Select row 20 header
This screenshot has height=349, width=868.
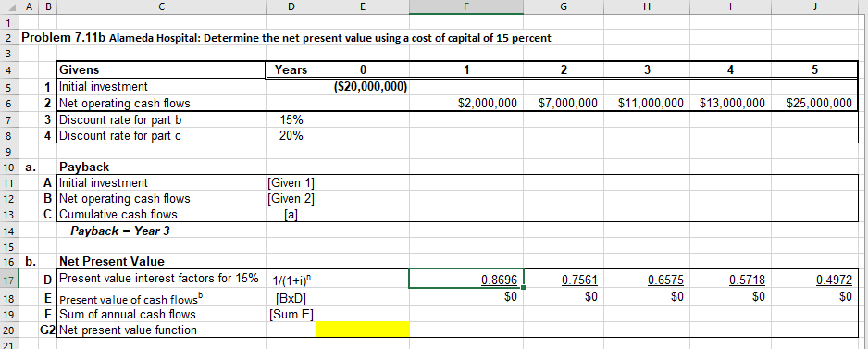pyautogui.click(x=9, y=330)
